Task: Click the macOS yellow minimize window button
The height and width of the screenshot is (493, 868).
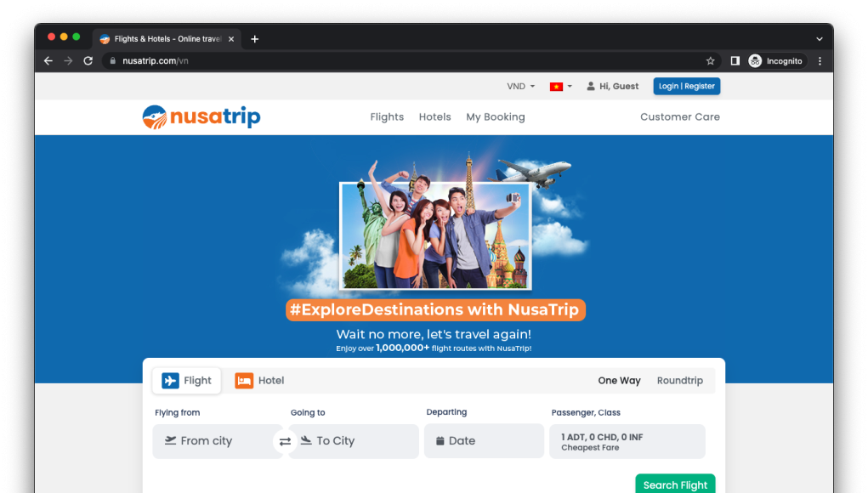Action: tap(64, 37)
